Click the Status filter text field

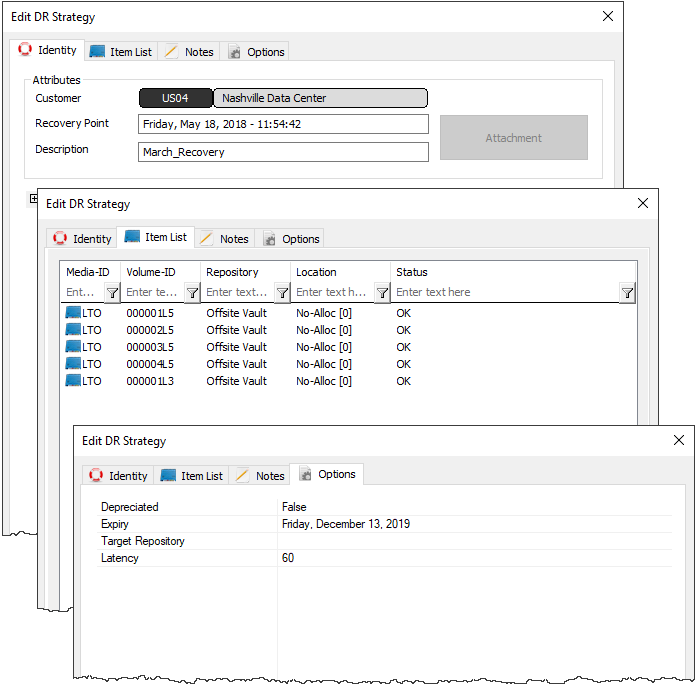tap(506, 292)
